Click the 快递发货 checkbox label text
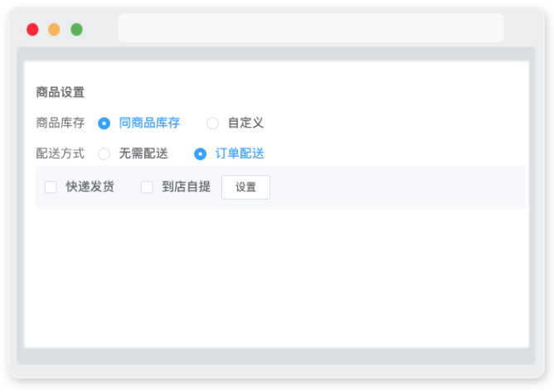 click(90, 186)
